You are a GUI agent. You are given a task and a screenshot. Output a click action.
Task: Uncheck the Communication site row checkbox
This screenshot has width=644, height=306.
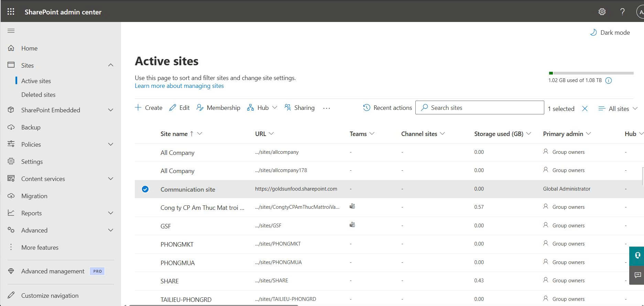145,189
